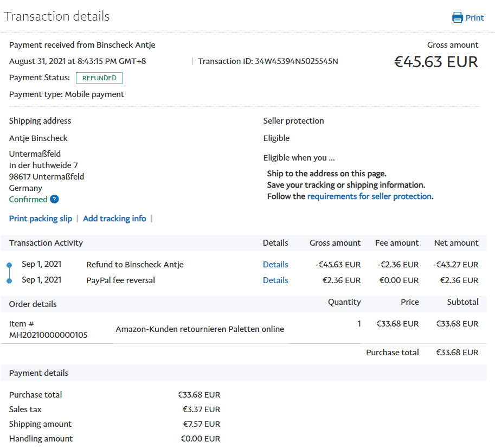Viewport: 495px width, 448px height.
Task: Open Print packing slip
Action: point(41,219)
